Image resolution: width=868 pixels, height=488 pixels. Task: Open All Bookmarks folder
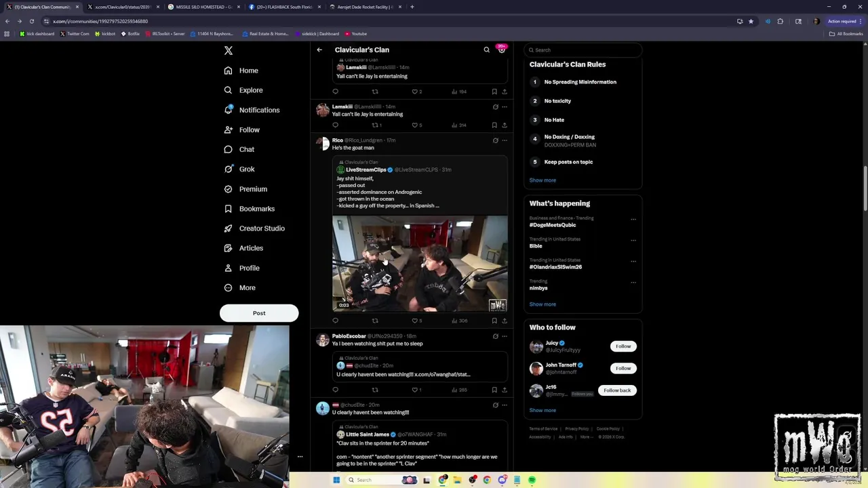coord(846,33)
